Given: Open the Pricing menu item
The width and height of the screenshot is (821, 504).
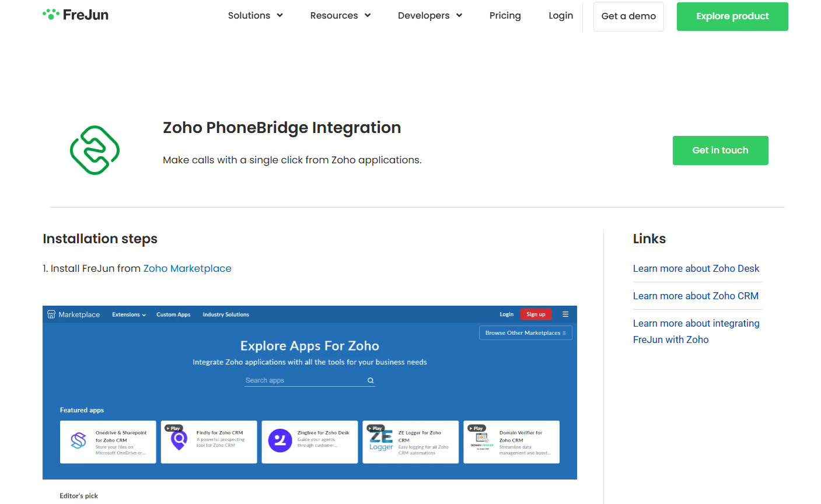Looking at the screenshot, I should tap(505, 16).
